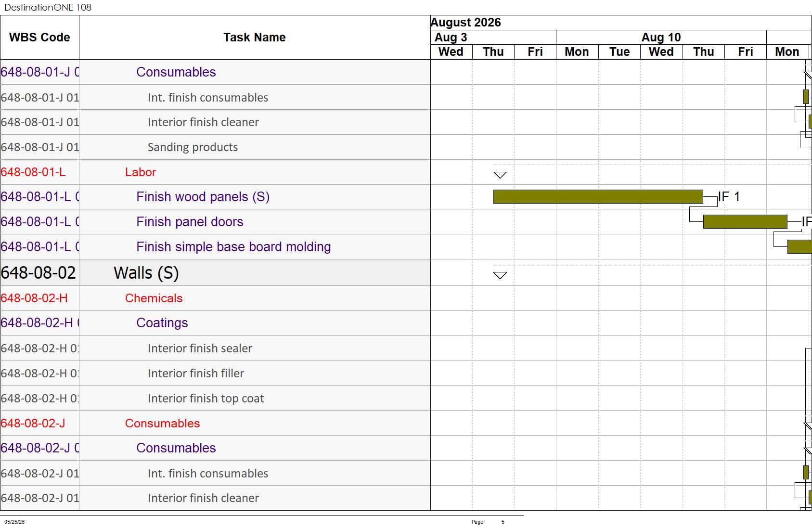The height and width of the screenshot is (528, 812).
Task: Select the Task Name column header
Action: 255,37
